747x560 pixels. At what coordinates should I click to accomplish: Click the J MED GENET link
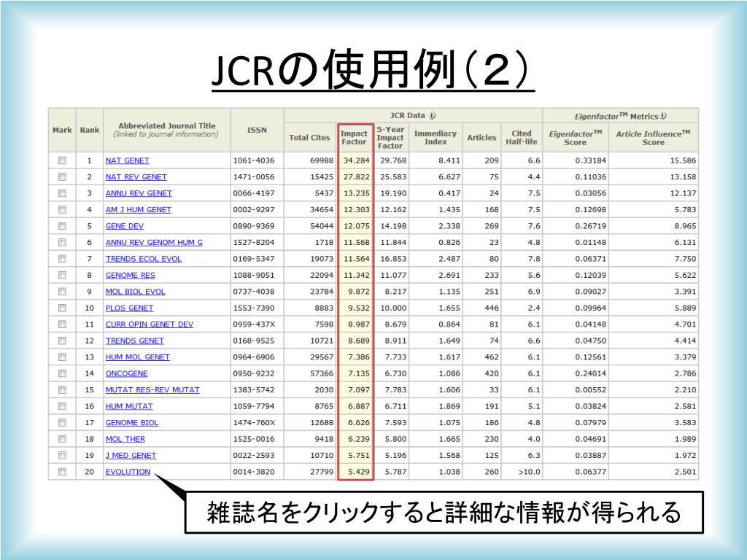click(131, 455)
